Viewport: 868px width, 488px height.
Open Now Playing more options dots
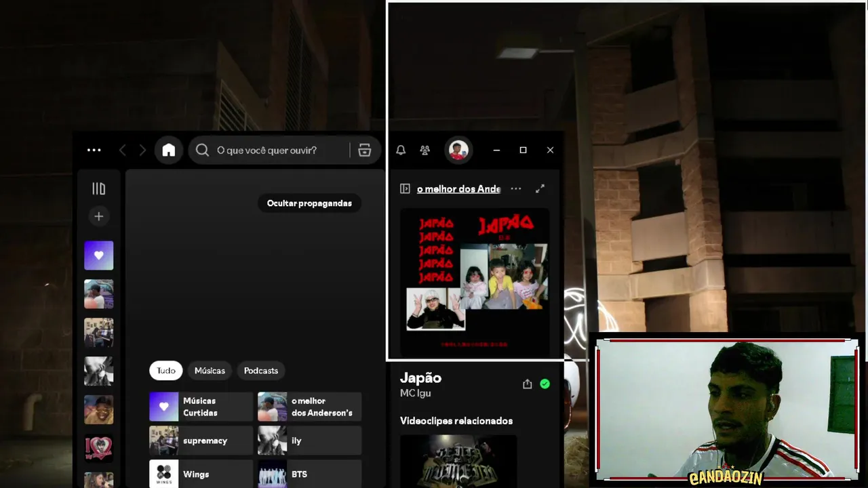coord(516,189)
